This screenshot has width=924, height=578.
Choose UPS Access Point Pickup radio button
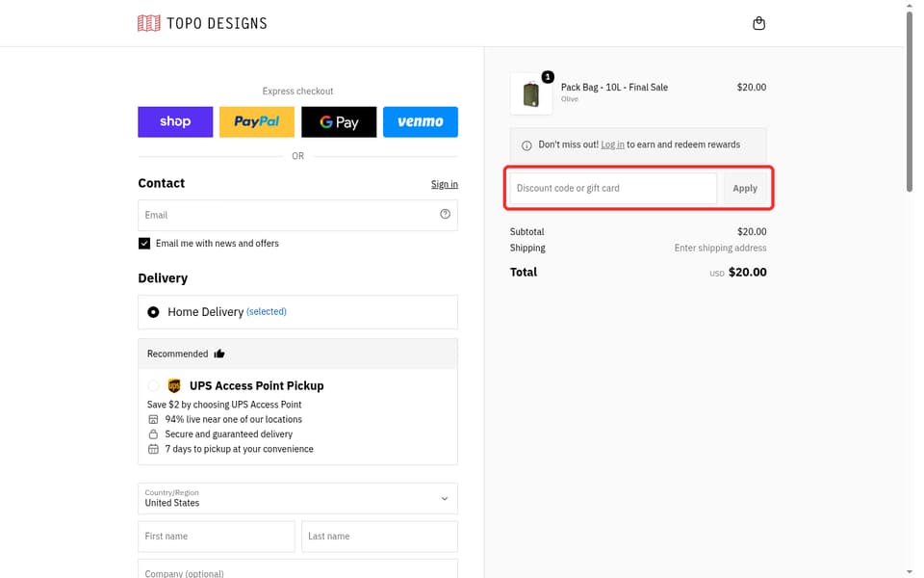pyautogui.click(x=153, y=385)
